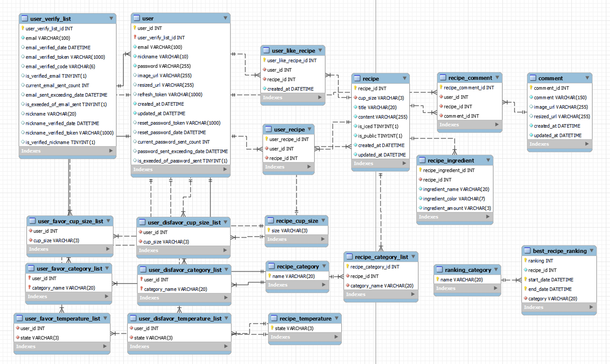Image resolution: width=610 pixels, height=364 pixels.
Task: Expand Indexes in user_like_recipe table
Action: click(320, 97)
